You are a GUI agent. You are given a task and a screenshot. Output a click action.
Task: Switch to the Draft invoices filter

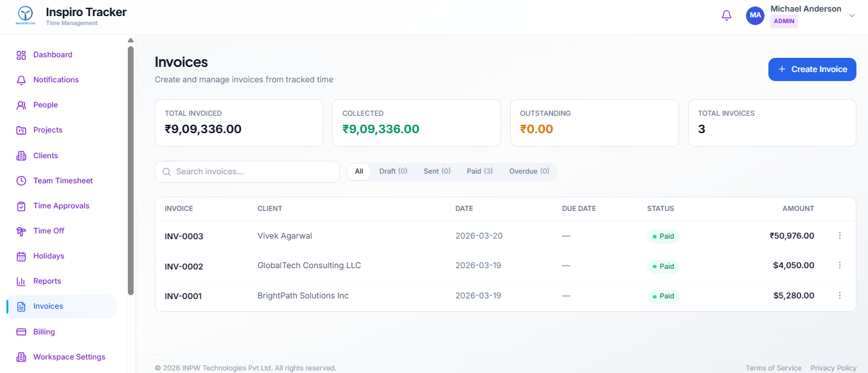pyautogui.click(x=393, y=171)
